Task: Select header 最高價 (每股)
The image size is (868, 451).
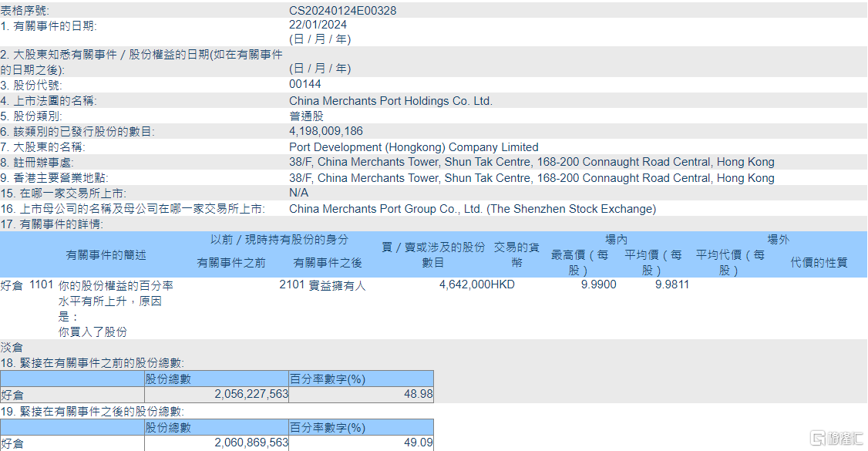Action: pyautogui.click(x=580, y=263)
